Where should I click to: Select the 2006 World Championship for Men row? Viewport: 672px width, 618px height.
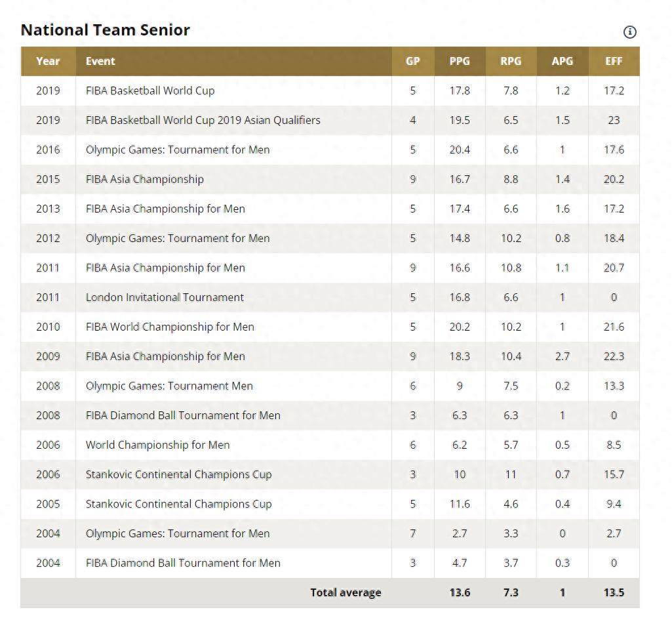[158, 445]
